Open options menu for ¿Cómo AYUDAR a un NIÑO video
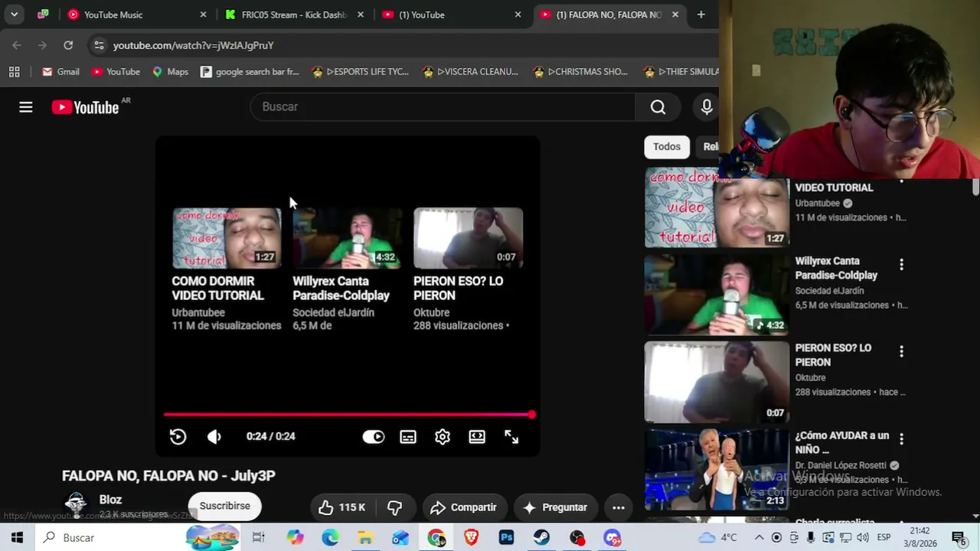This screenshot has width=980, height=551. click(901, 439)
